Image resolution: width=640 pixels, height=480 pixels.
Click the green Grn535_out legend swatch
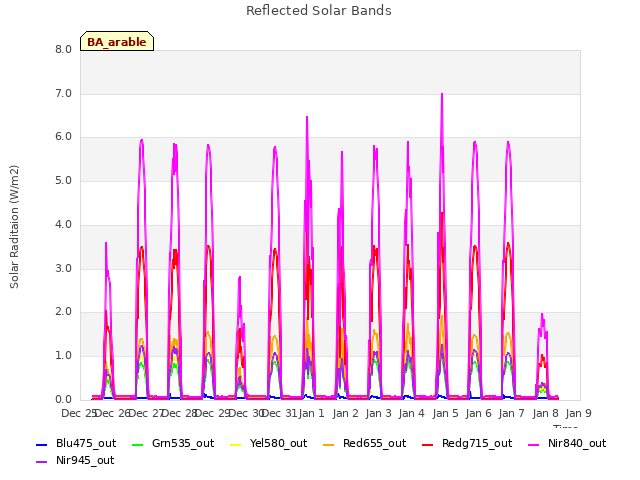138,444
